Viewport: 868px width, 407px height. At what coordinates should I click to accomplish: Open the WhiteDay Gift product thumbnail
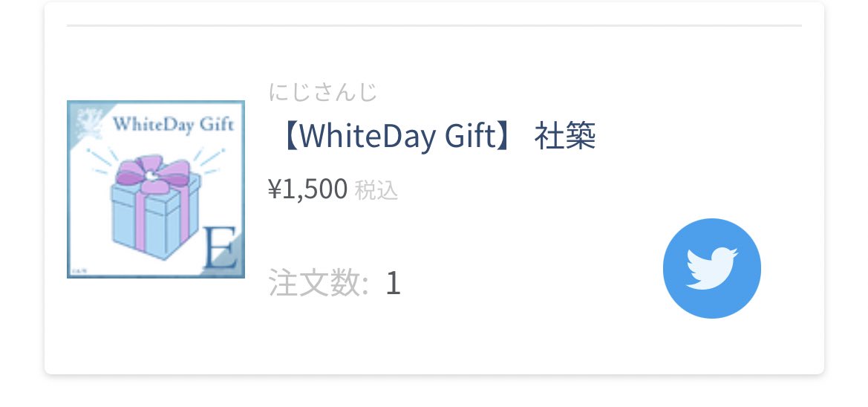pyautogui.click(x=155, y=189)
